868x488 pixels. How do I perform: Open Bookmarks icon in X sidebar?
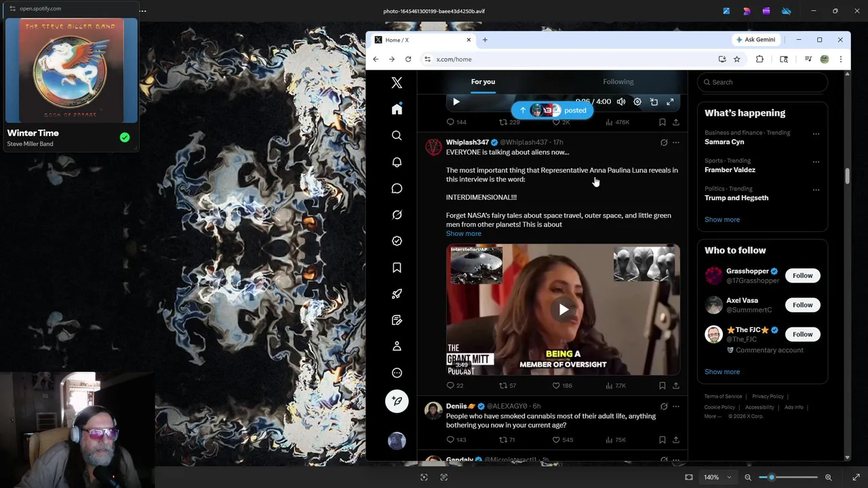tap(397, 268)
